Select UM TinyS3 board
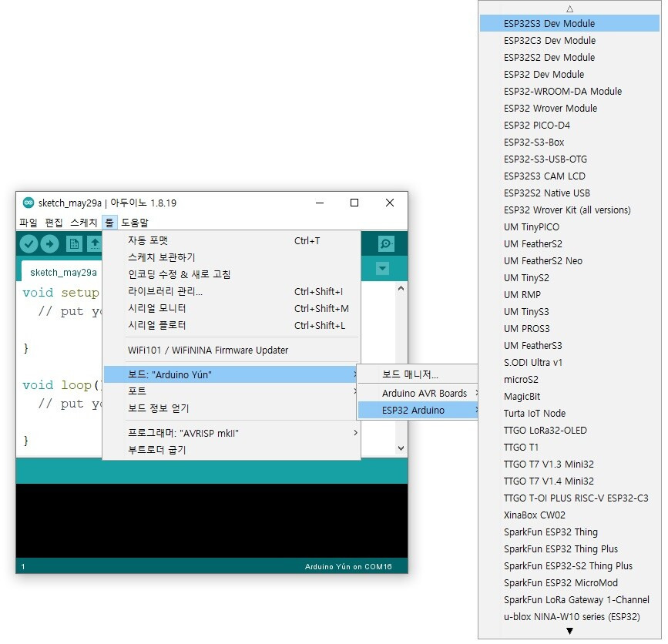This screenshot has width=668, height=644. point(569,312)
